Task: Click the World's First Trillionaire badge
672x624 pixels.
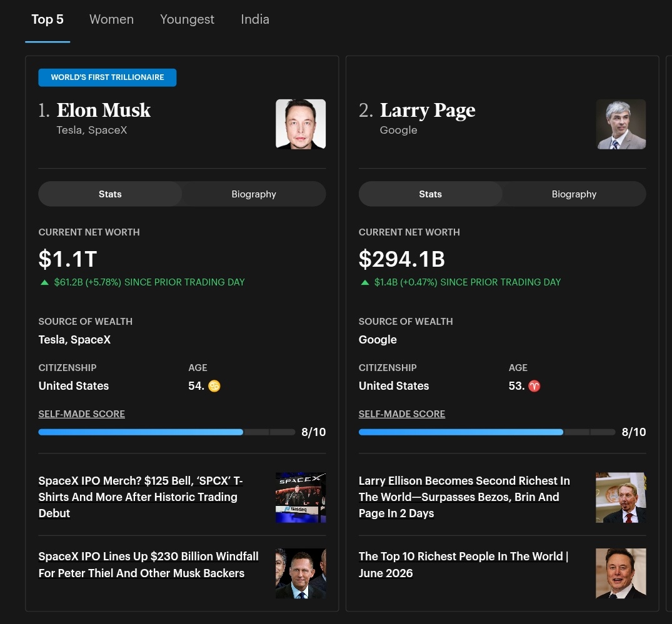Action: point(107,77)
